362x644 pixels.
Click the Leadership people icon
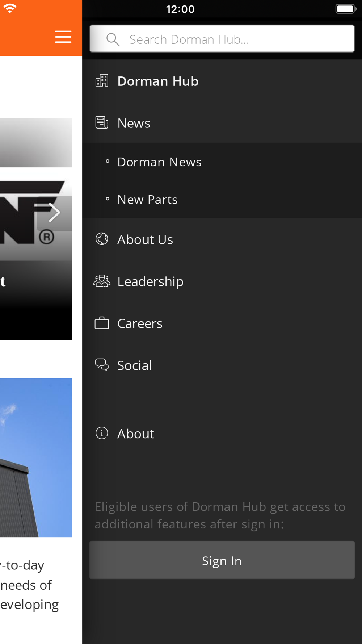coord(102,281)
